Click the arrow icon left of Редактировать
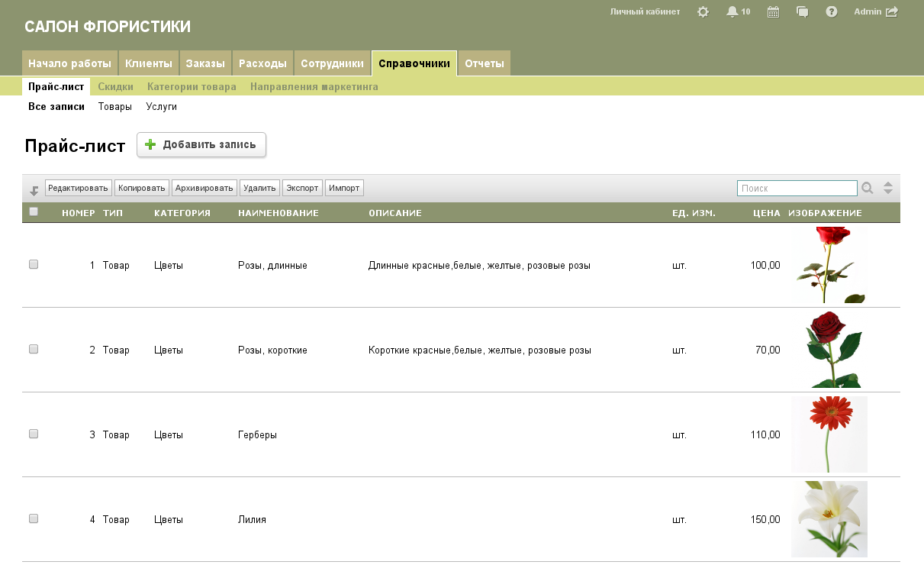Image resolution: width=924 pixels, height=565 pixels. 34,190
